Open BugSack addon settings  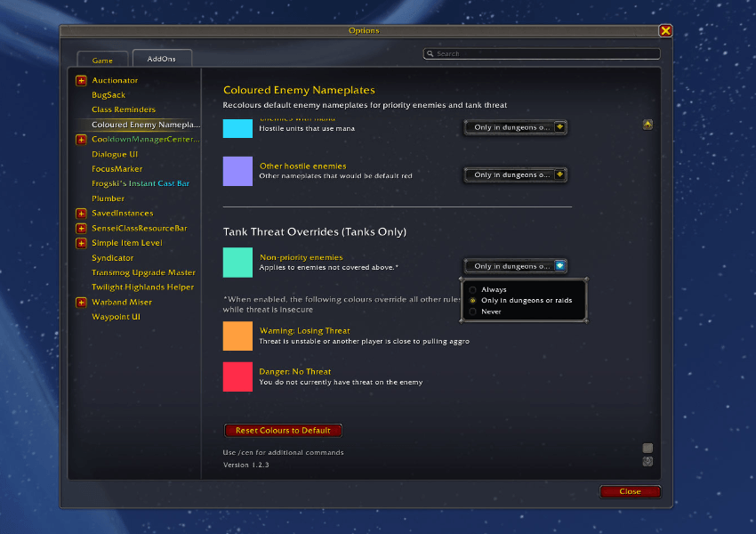click(x=109, y=95)
